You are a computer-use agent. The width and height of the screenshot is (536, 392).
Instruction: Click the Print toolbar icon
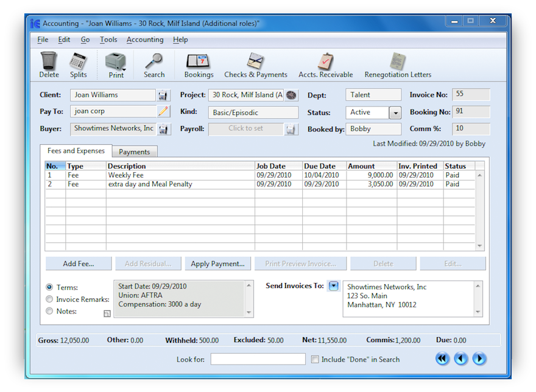coord(115,61)
